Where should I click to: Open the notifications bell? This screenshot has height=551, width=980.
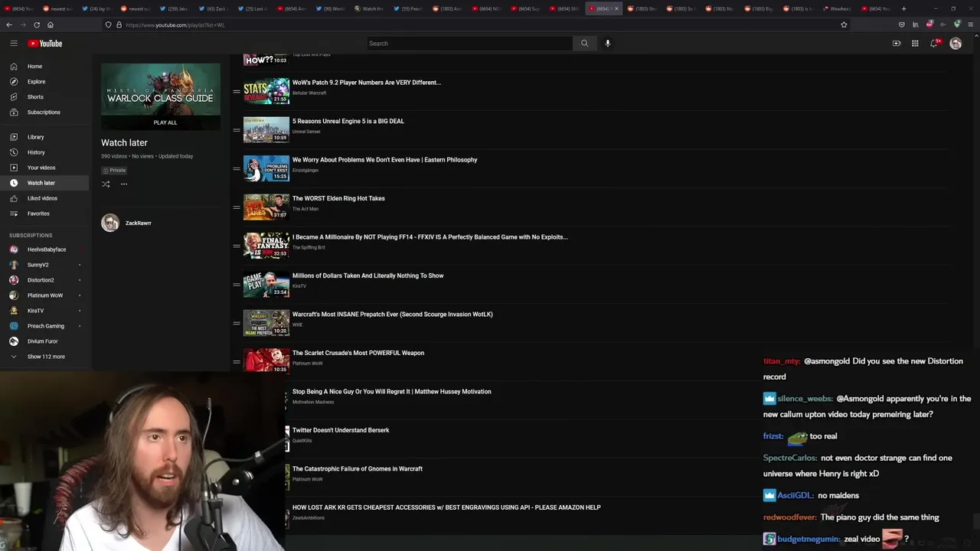click(x=933, y=44)
